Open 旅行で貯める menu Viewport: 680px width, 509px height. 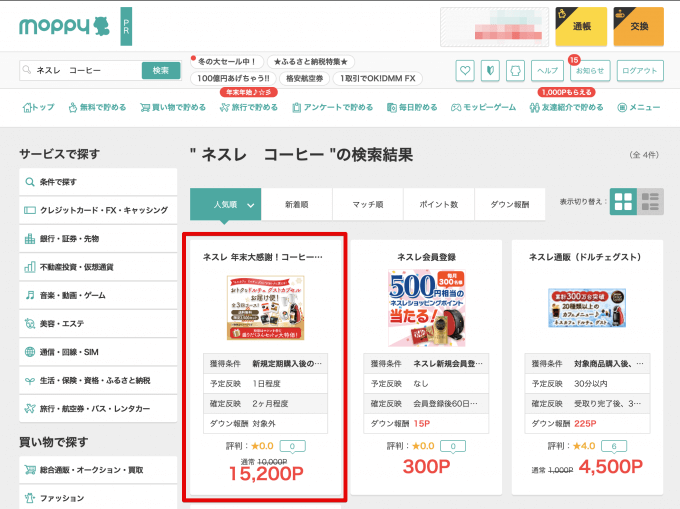(248, 107)
